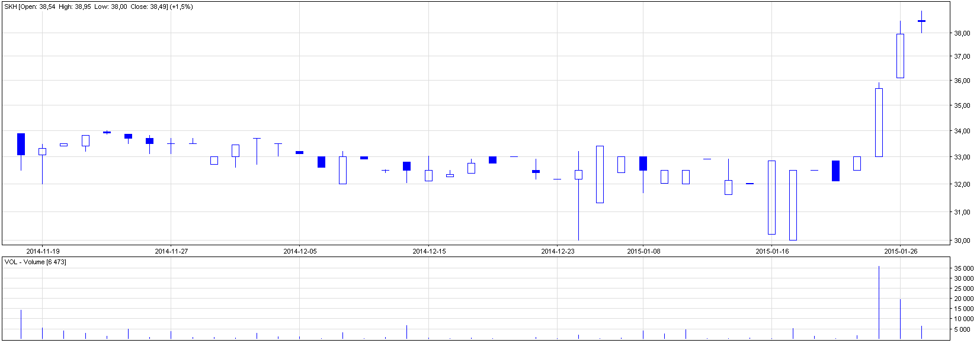
Task: Click the 30,00 price axis label
Action: 962,241
